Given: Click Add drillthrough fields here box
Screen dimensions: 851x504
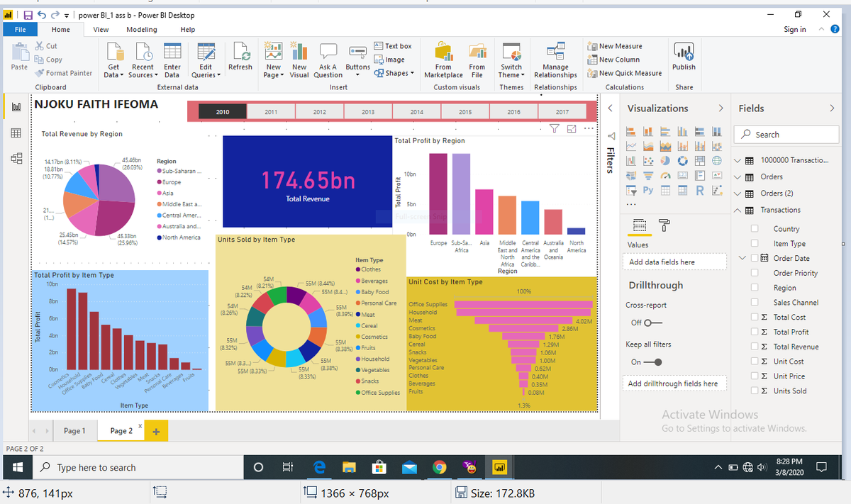Looking at the screenshot, I should 676,383.
